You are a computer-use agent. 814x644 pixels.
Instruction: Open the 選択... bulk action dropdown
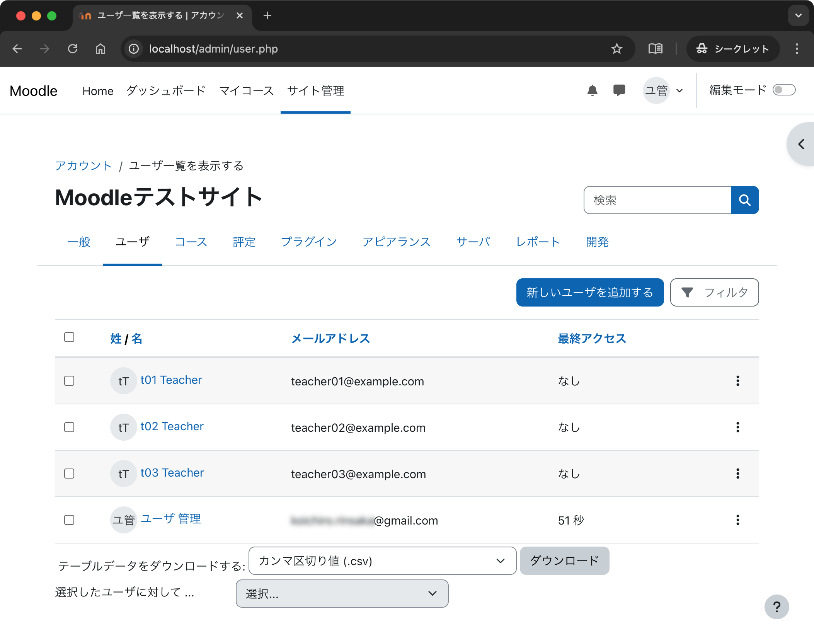click(x=342, y=594)
